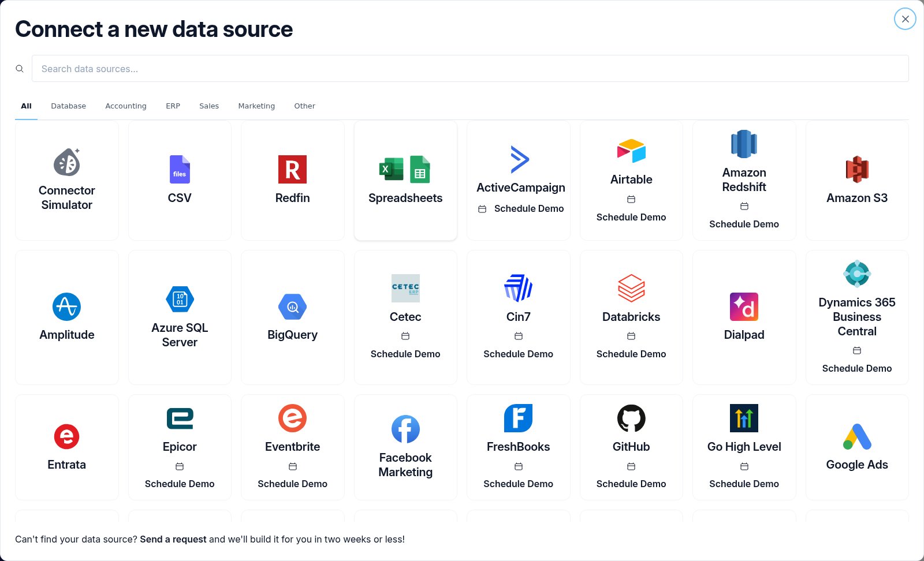The image size is (924, 561).
Task: Click Schedule Demo under Amazon Redshift
Action: 744,224
